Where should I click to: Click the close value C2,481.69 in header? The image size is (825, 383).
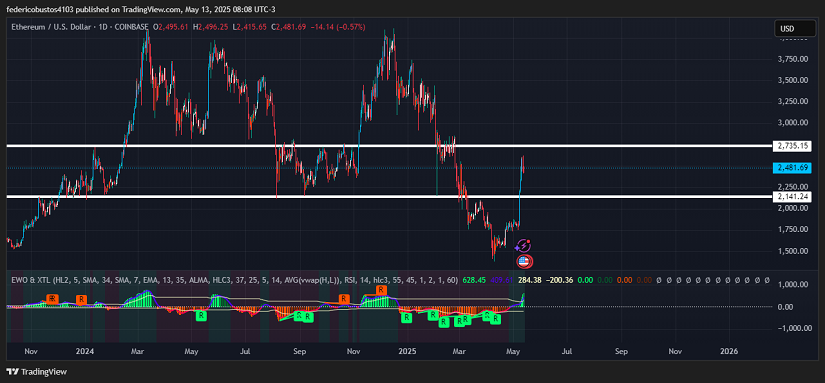click(288, 27)
